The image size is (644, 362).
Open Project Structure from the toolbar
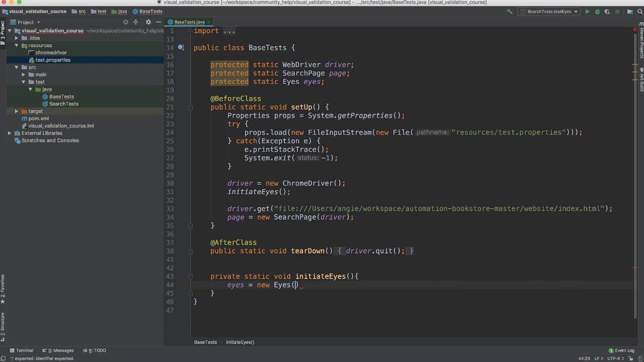click(x=630, y=12)
